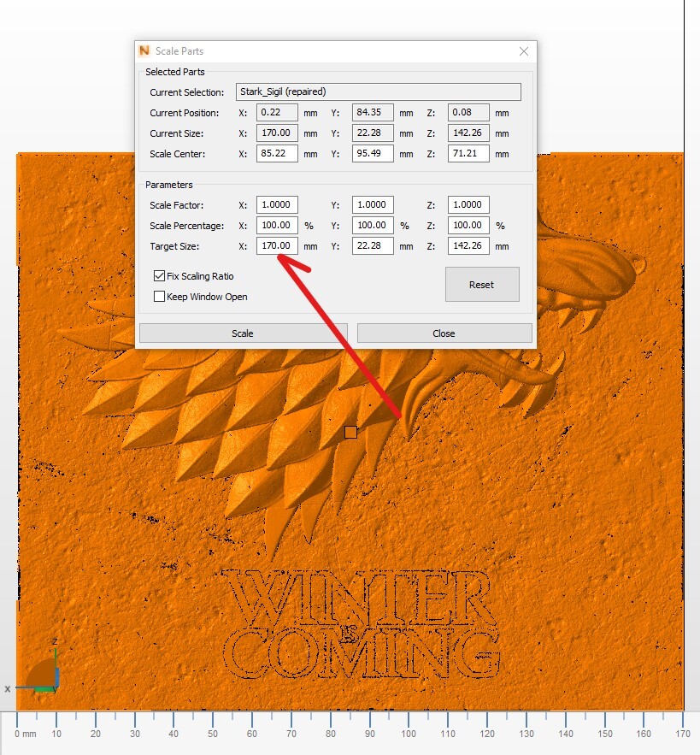Click the Reset button

482,285
